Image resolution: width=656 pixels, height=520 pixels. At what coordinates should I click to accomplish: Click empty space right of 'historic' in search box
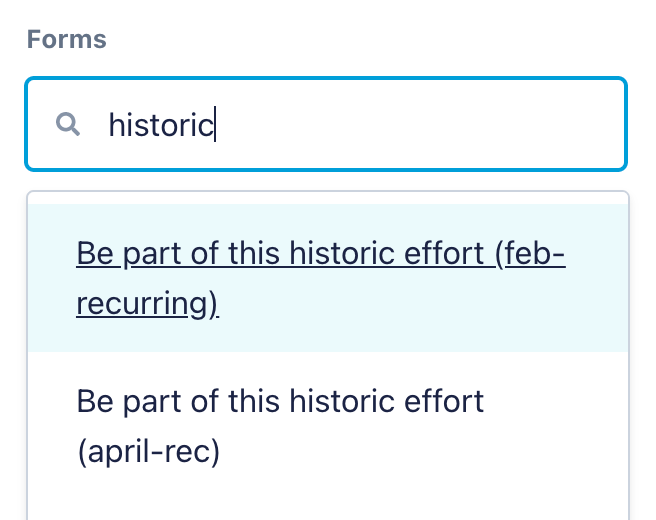pos(420,124)
